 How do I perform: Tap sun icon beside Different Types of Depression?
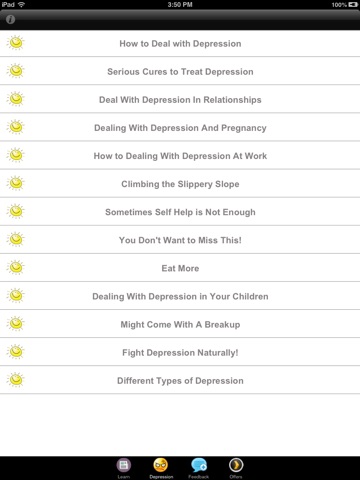point(16,380)
